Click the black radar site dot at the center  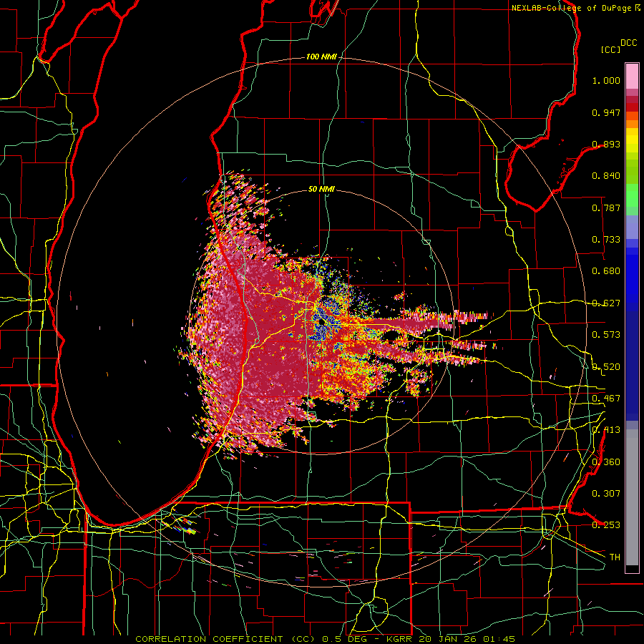point(322,322)
